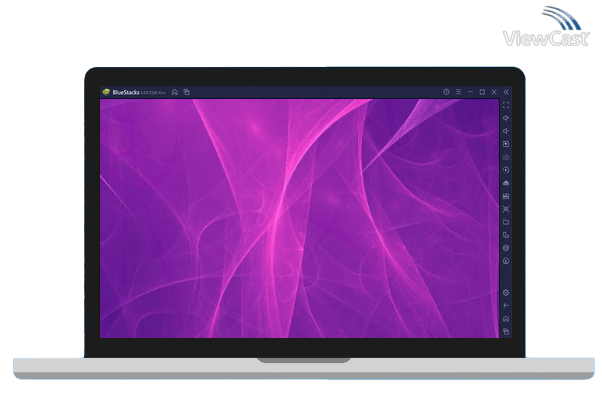Viewport: 602px width, 414px height.
Task: Show recent apps from the bottom sidebar icon
Action: (506, 332)
